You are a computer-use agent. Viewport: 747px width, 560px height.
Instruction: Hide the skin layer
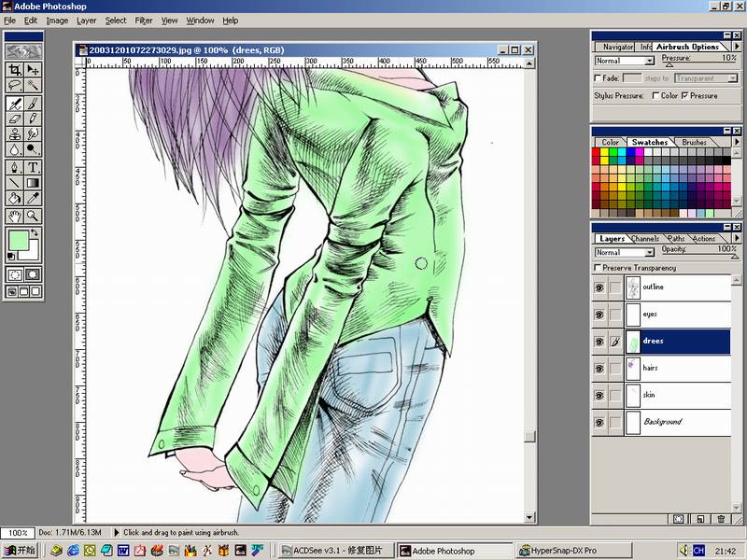point(599,395)
